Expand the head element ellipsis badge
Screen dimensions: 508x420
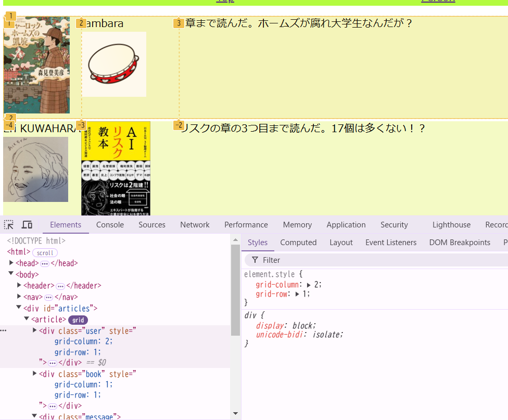tap(45, 263)
